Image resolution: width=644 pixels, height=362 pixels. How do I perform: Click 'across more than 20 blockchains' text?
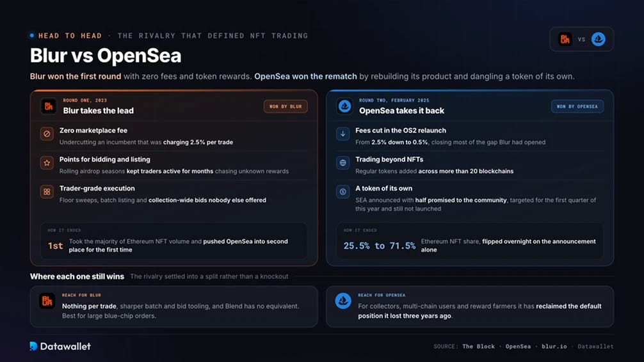[466, 171]
